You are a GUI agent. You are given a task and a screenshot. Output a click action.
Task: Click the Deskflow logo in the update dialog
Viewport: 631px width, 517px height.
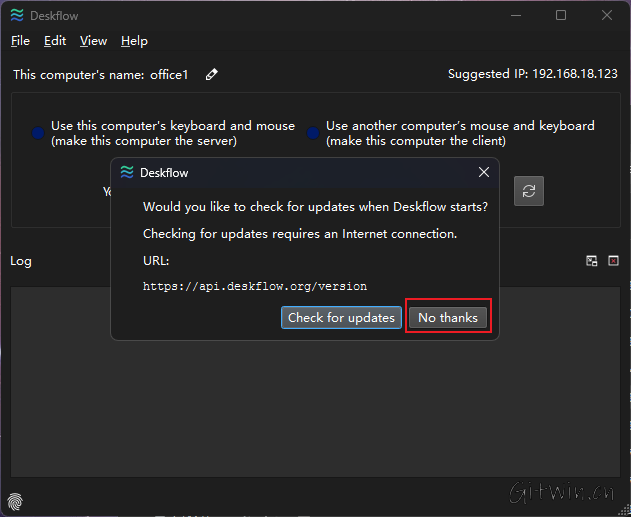[x=127, y=172]
